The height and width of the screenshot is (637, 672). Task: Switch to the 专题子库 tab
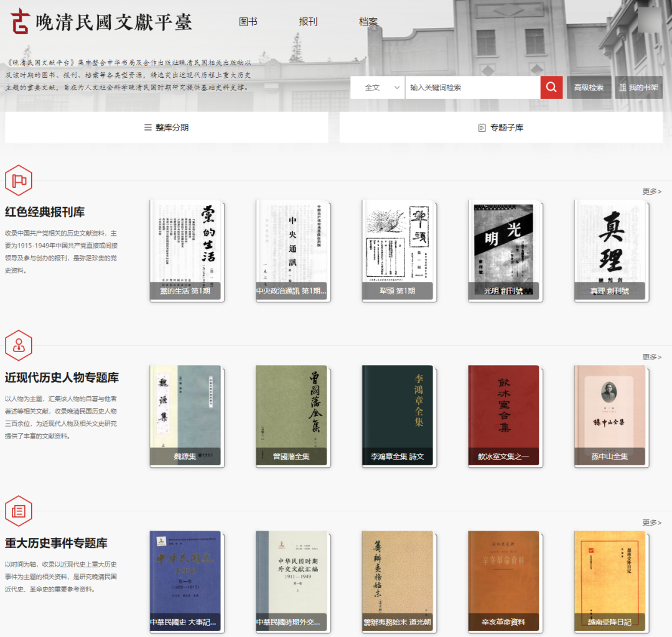click(500, 128)
